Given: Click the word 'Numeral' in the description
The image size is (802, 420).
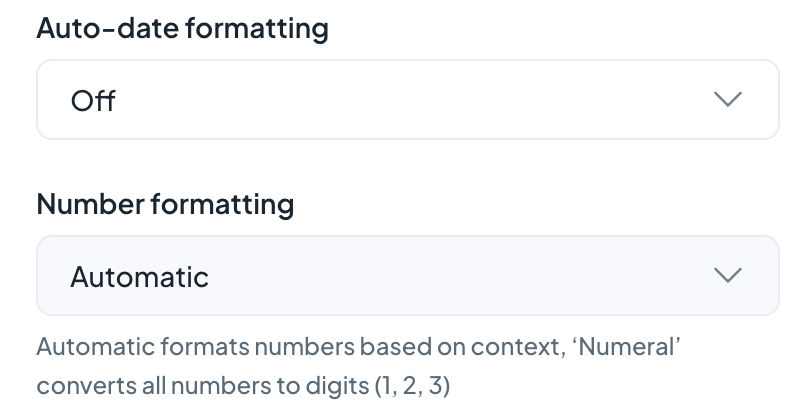Looking at the screenshot, I should 626,346.
